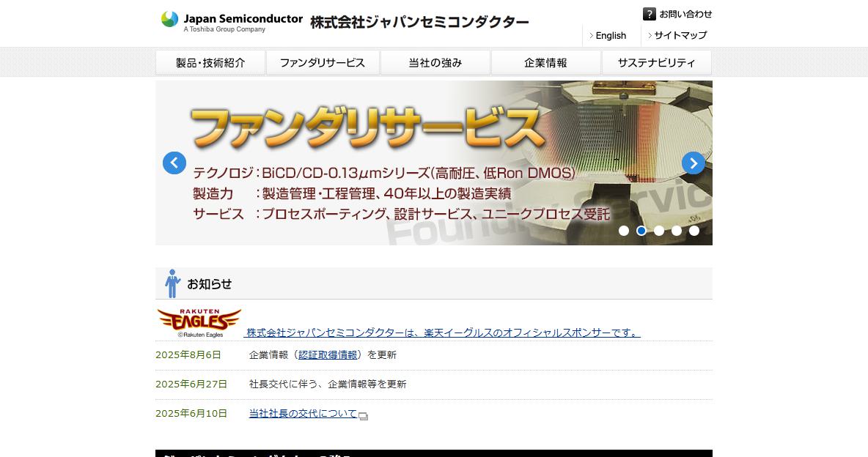Open the 当社の強み menu
The width and height of the screenshot is (868, 457).
point(435,62)
